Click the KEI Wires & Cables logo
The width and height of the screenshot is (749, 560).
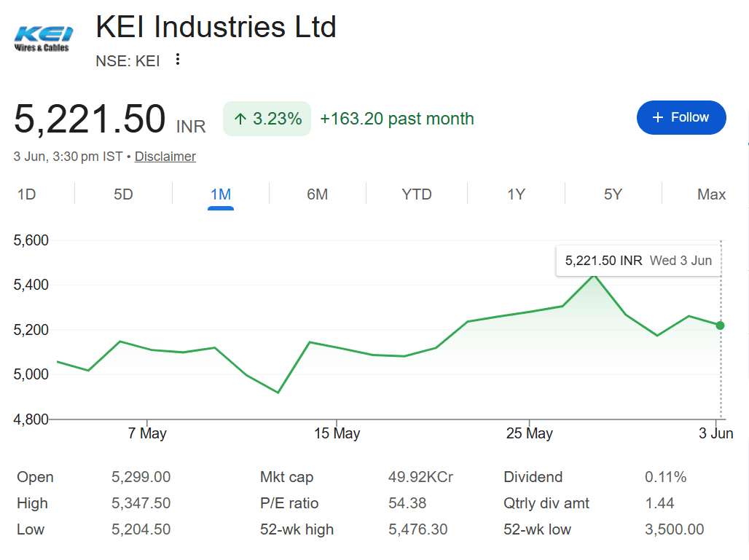43,39
